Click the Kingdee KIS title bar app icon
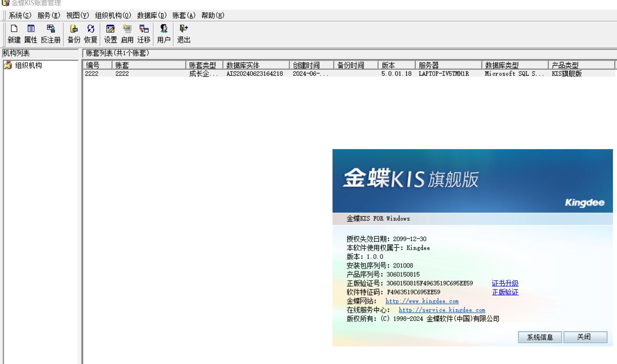The width and height of the screenshot is (617, 364). [x=5, y=3]
